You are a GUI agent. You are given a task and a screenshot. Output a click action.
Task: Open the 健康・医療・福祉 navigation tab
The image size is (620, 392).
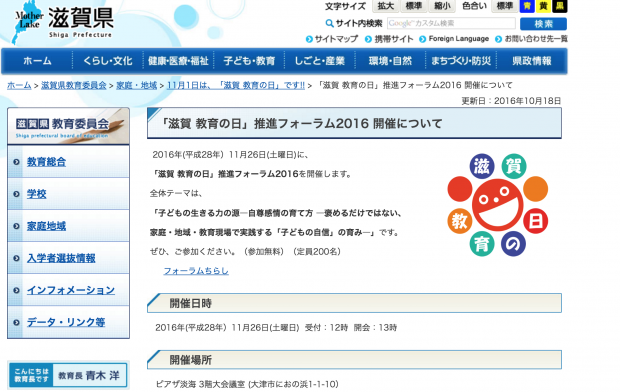pos(178,61)
